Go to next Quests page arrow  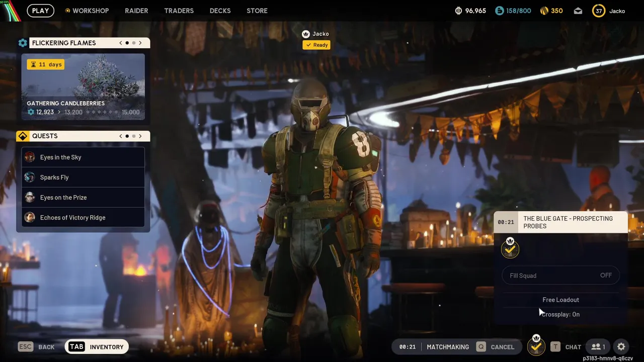(x=140, y=136)
